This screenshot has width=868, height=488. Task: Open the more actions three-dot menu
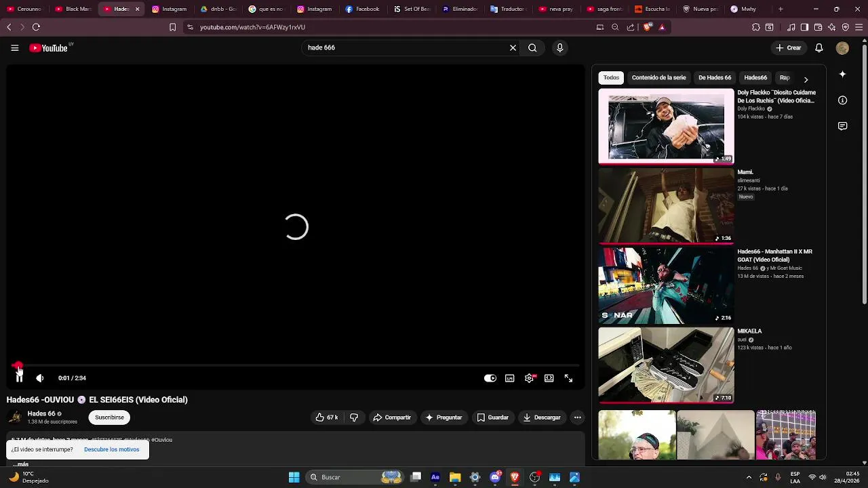(x=578, y=418)
